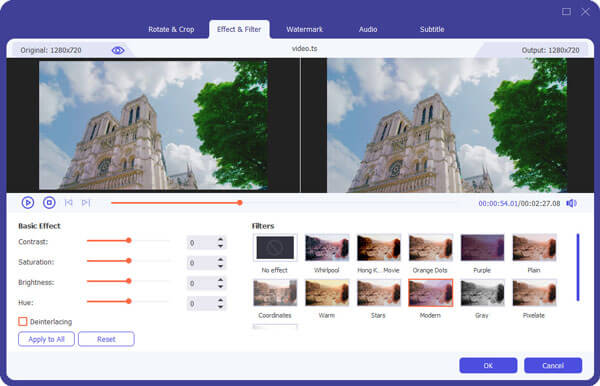Click the Reset button
600x386 pixels.
click(106, 339)
